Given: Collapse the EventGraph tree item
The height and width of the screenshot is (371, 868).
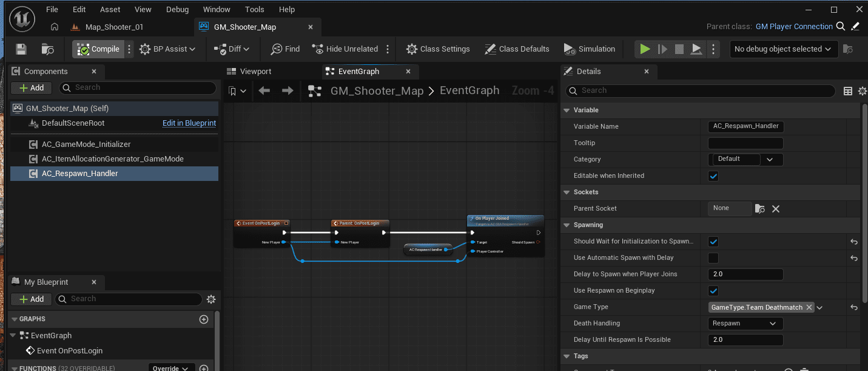Looking at the screenshot, I should (x=14, y=335).
